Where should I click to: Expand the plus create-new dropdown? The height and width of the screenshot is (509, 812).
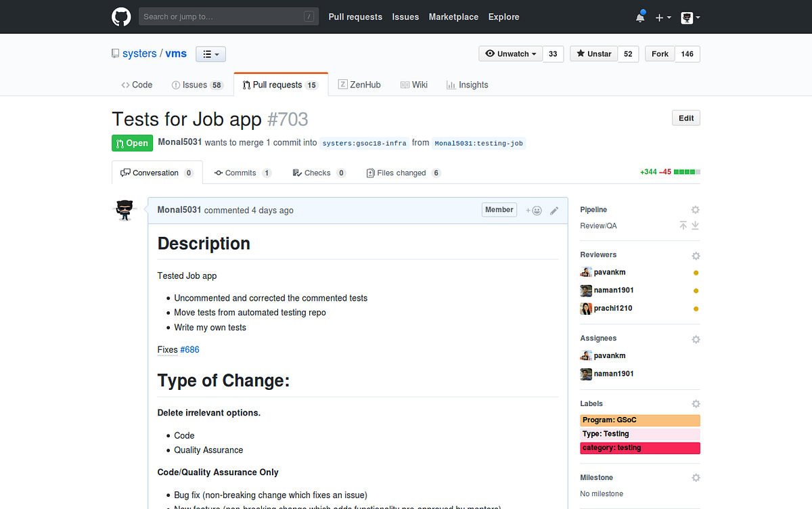coord(662,18)
